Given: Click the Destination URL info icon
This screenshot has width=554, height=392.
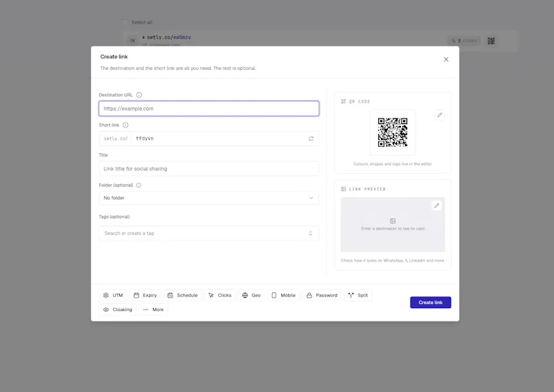Looking at the screenshot, I should [x=139, y=95].
